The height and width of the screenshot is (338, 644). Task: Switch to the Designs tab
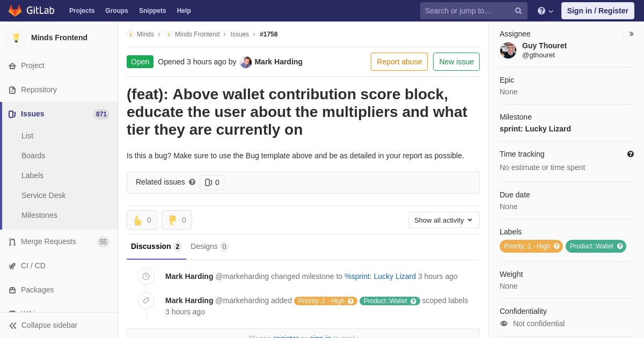click(209, 246)
